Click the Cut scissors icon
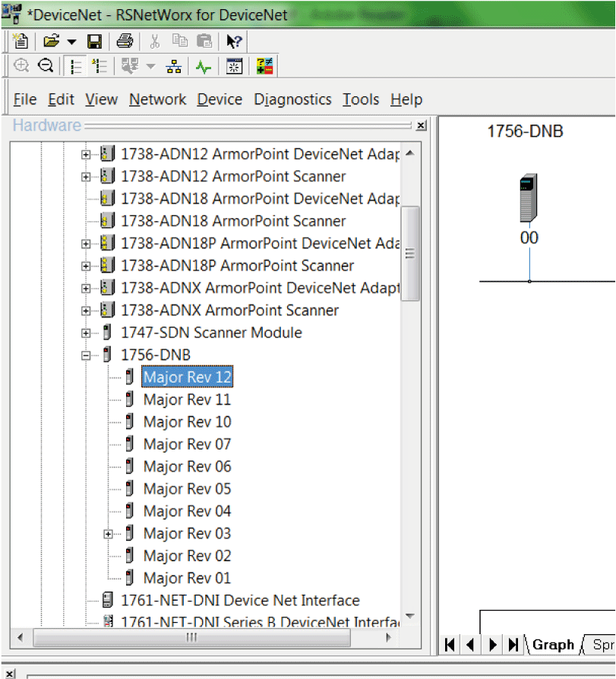616x679 pixels. [x=155, y=42]
